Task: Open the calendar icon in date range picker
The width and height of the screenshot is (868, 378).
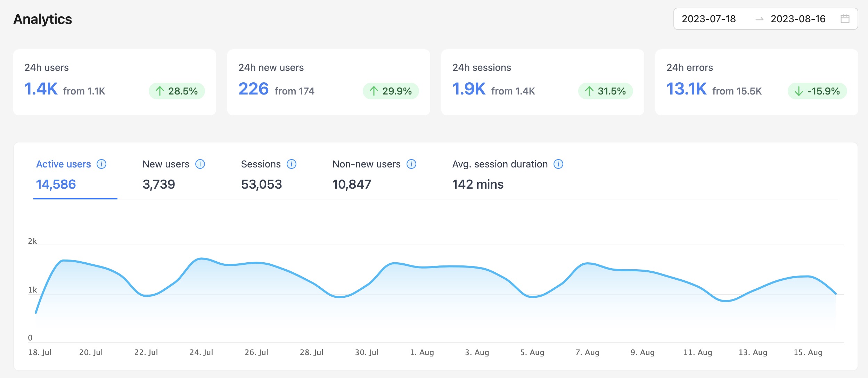Action: (x=845, y=19)
